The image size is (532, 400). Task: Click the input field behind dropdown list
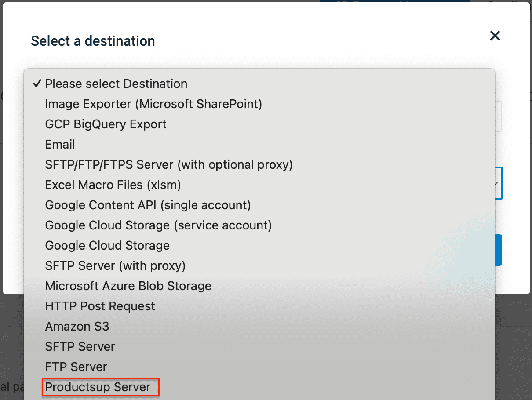click(499, 116)
